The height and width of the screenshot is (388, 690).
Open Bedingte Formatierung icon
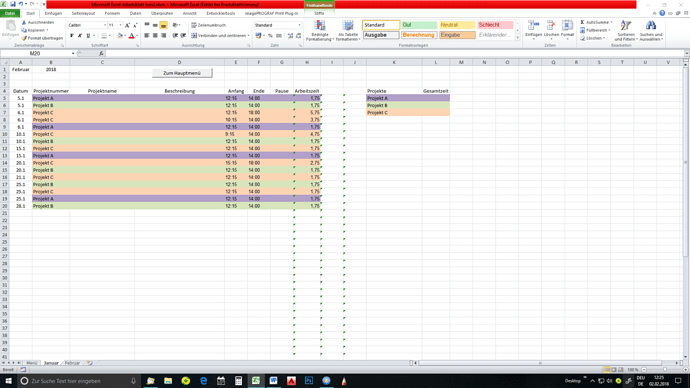tap(320, 26)
